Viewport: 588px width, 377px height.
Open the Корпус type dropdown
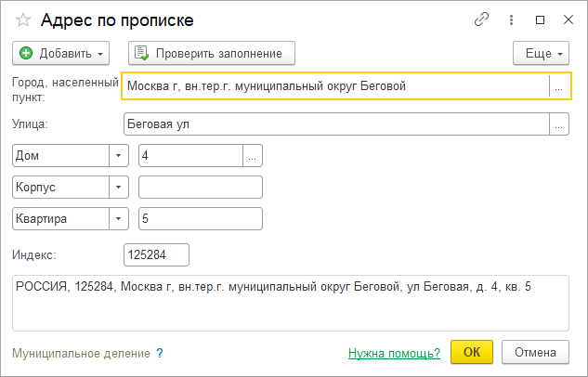tap(119, 187)
